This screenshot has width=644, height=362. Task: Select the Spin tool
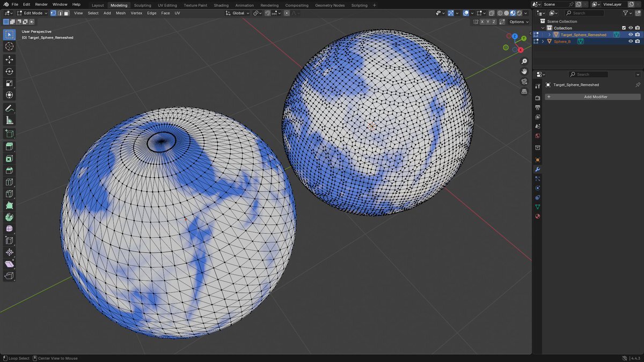click(9, 217)
